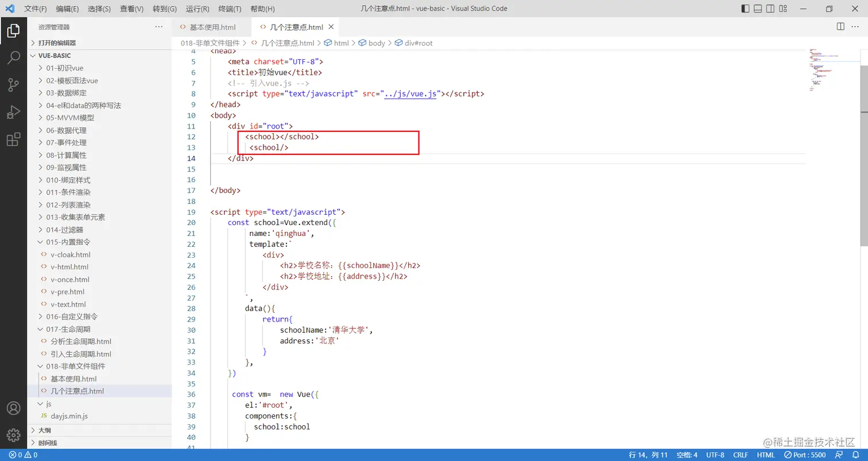The height and width of the screenshot is (461, 868).
Task: Change CRLF end of line sequence
Action: 741,455
